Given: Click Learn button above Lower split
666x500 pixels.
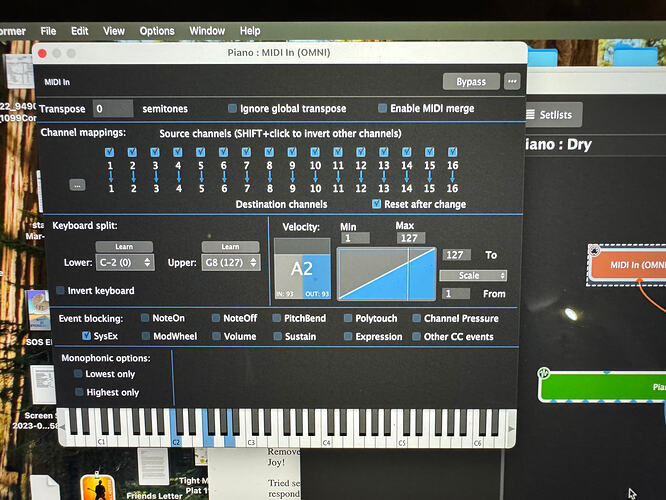Looking at the screenshot, I should tap(124, 247).
